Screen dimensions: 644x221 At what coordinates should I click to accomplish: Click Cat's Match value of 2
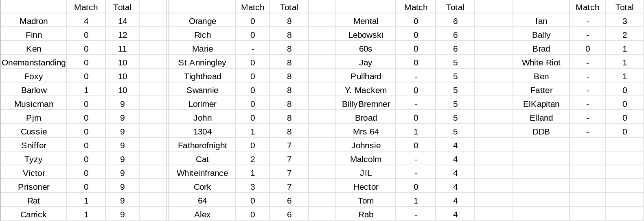pyautogui.click(x=252, y=159)
